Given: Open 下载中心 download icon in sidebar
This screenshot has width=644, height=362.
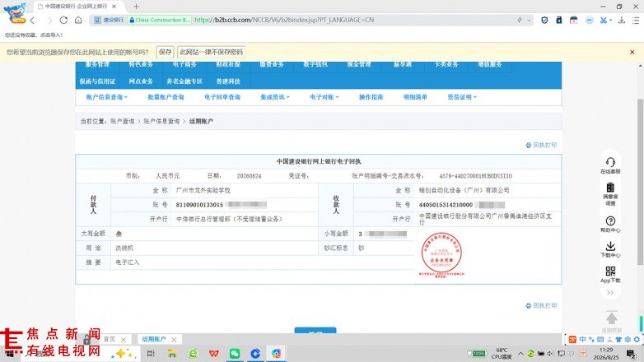Looking at the screenshot, I should [x=610, y=249].
